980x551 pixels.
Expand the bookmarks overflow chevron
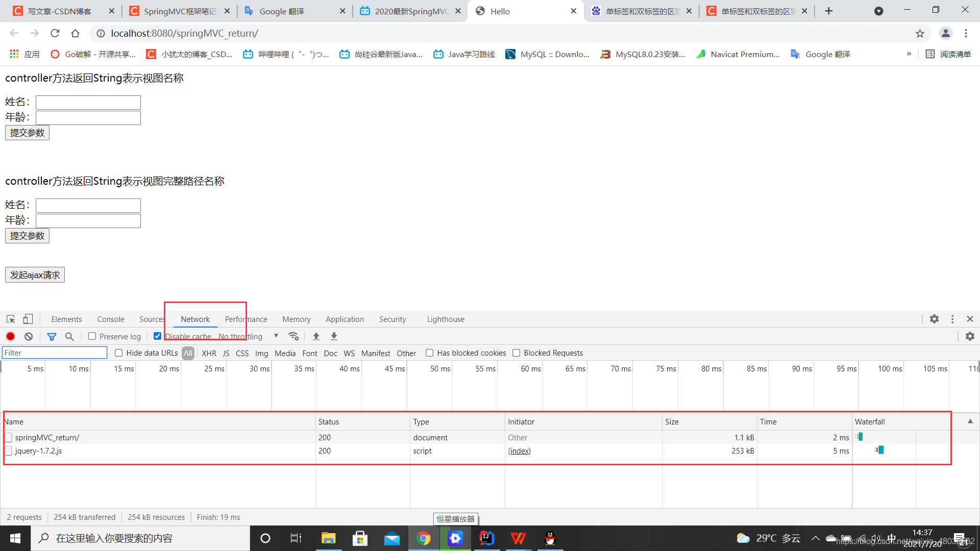(909, 54)
